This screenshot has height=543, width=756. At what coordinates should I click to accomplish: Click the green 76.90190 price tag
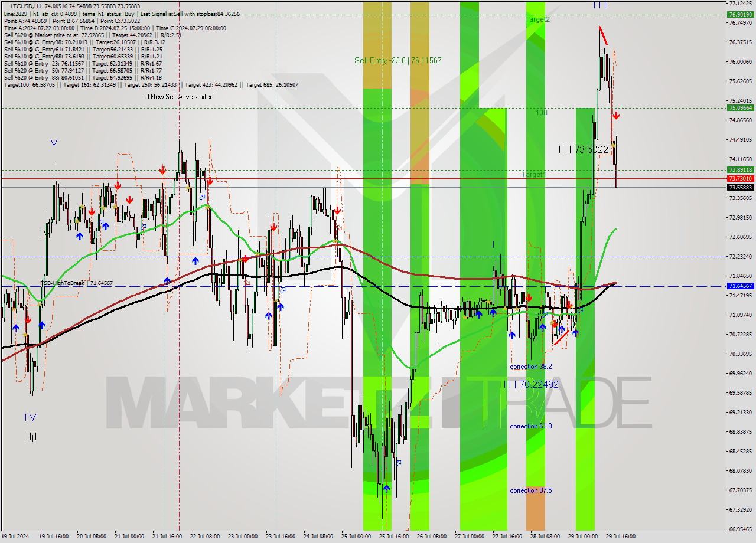[x=740, y=15]
